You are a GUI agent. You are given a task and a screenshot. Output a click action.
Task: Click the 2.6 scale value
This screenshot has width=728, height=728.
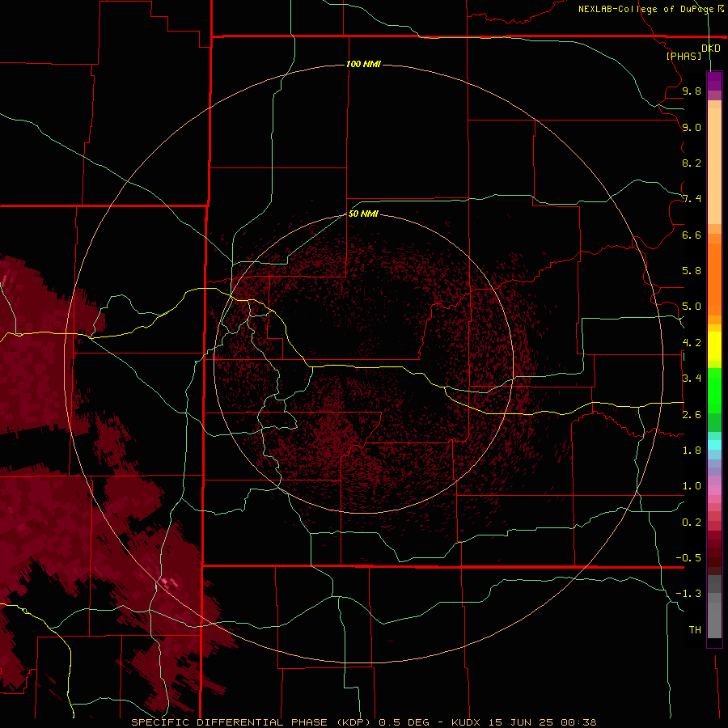click(692, 415)
